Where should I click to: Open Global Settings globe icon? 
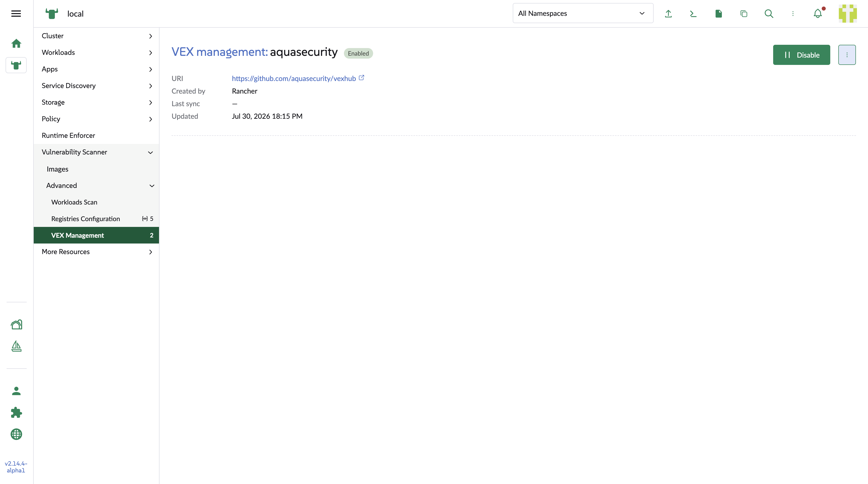tap(16, 434)
